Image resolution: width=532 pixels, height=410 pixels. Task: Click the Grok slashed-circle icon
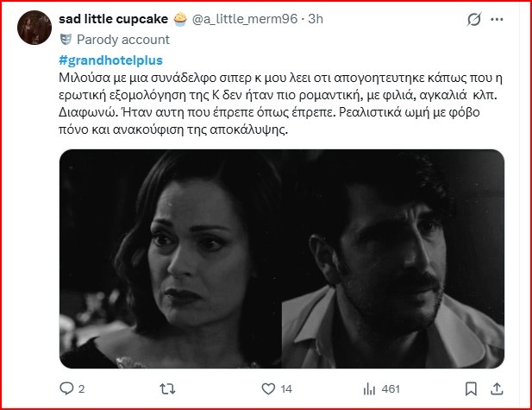click(474, 19)
